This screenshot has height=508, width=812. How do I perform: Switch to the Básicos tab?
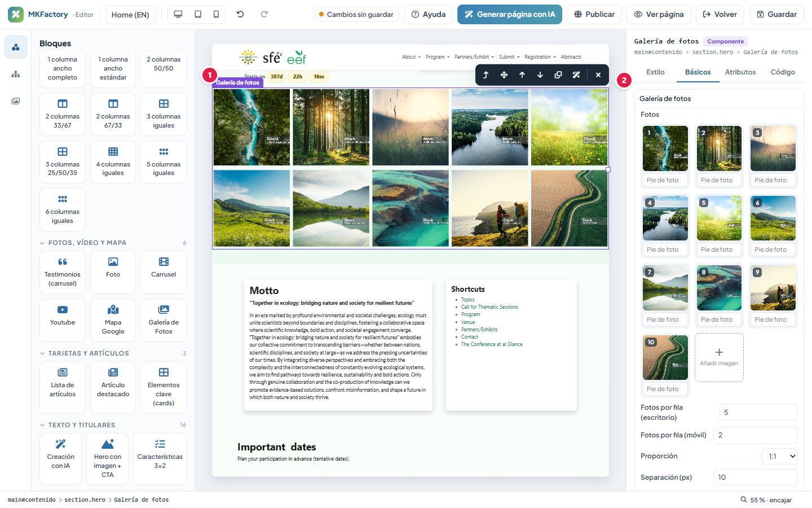(x=698, y=72)
